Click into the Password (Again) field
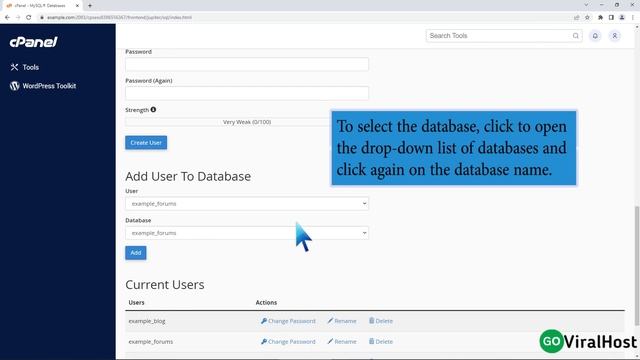 point(247,93)
